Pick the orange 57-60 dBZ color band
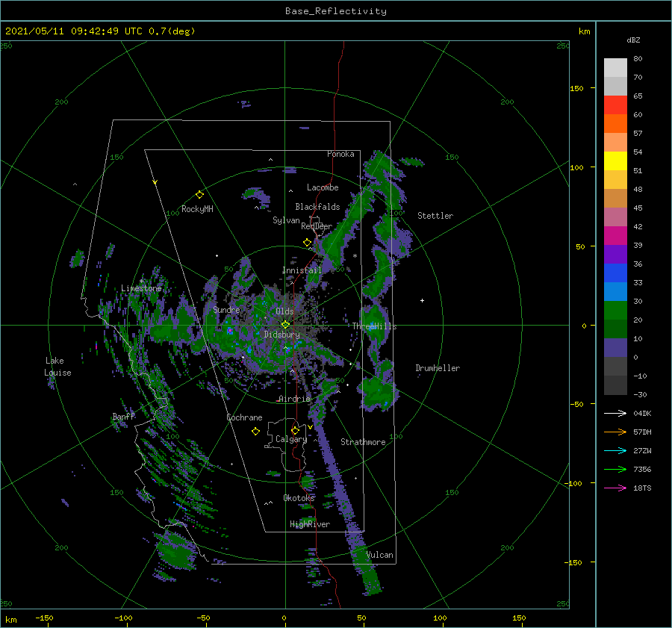This screenshot has width=672, height=628. 615,124
